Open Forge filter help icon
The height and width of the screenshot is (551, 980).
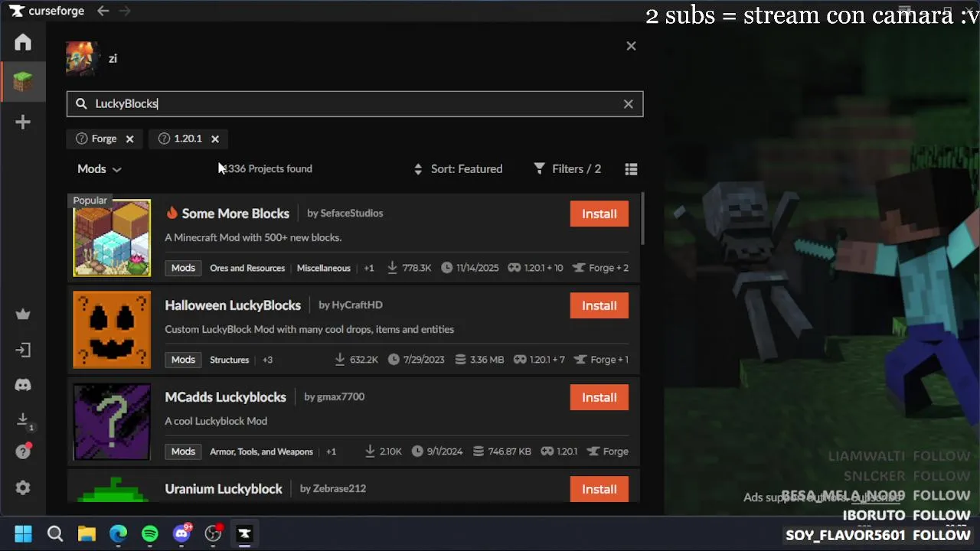coord(81,139)
